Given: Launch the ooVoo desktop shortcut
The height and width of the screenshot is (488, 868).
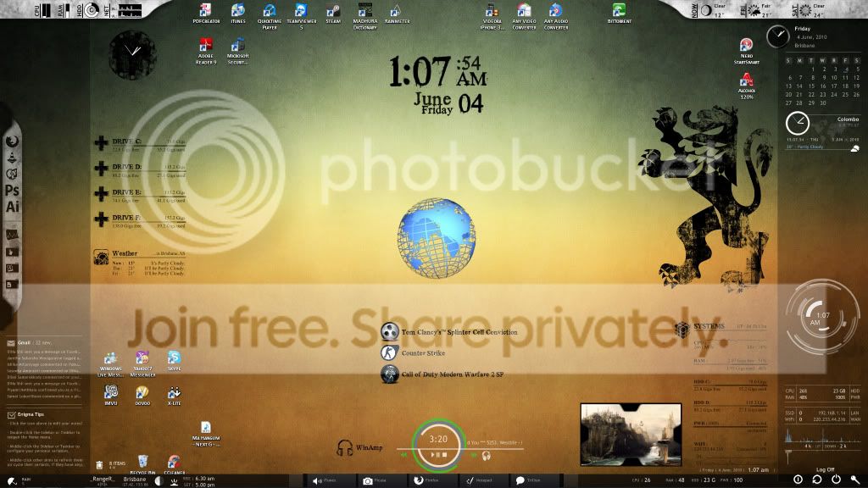Looking at the screenshot, I should [142, 395].
